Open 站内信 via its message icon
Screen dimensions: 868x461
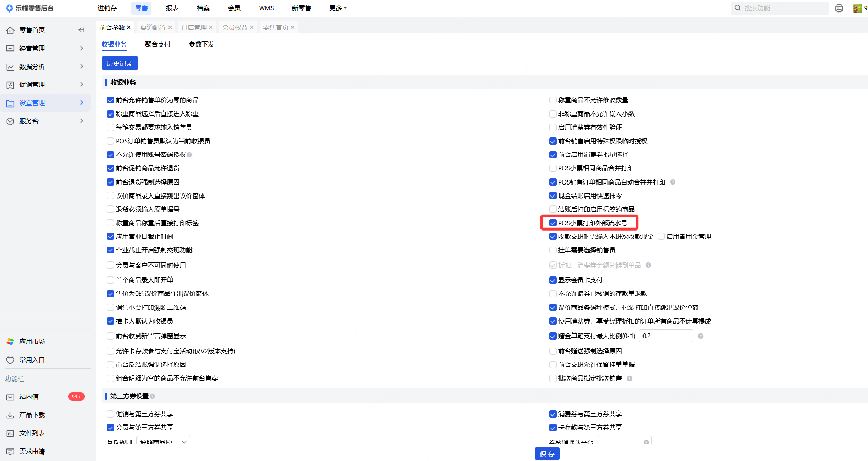click(x=10, y=397)
